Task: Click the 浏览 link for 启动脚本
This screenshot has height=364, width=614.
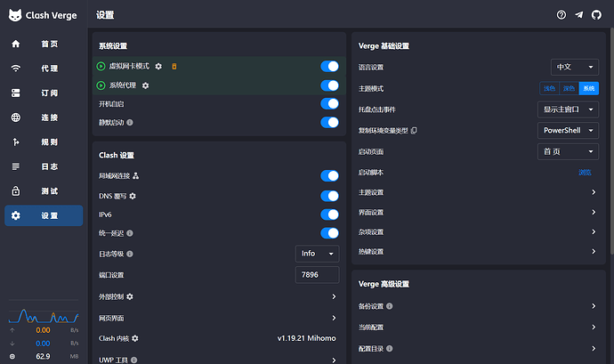Action: click(x=585, y=173)
